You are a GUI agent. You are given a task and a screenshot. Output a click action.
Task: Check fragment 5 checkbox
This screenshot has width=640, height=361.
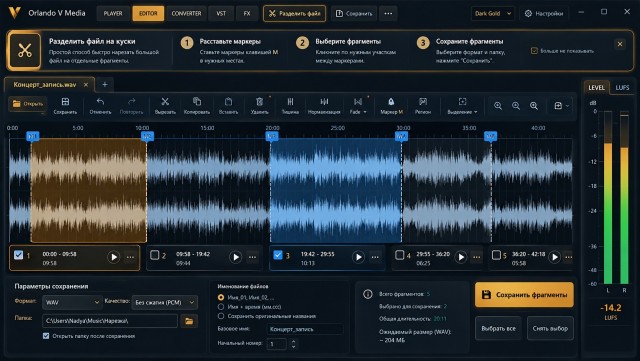pos(496,255)
